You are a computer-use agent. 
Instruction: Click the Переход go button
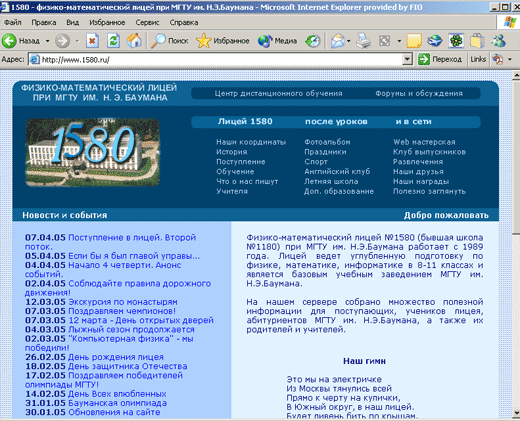point(440,60)
